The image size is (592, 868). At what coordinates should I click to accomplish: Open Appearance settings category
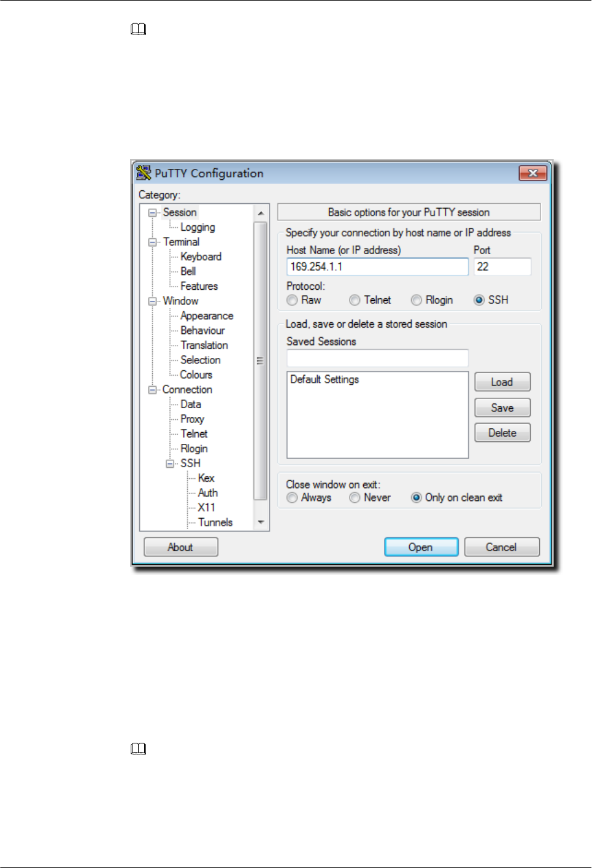[x=207, y=316]
